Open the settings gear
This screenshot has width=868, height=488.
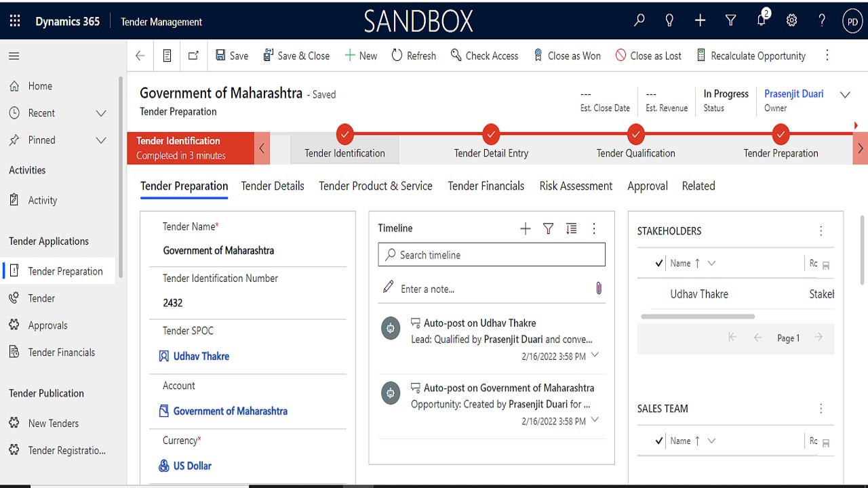791,21
